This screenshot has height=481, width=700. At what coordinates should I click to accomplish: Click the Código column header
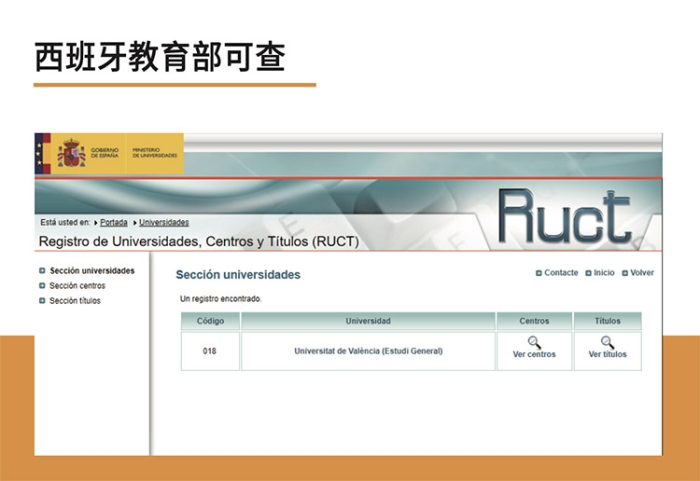click(210, 321)
